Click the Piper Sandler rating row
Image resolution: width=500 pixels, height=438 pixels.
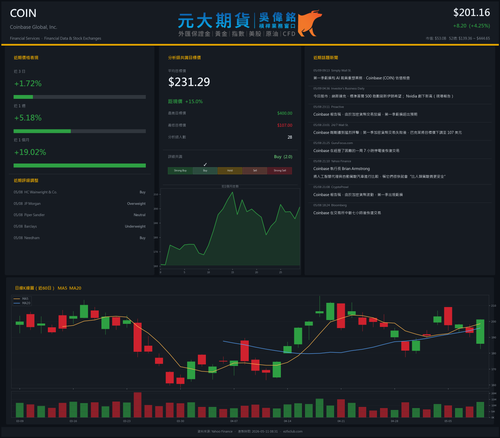[80, 215]
